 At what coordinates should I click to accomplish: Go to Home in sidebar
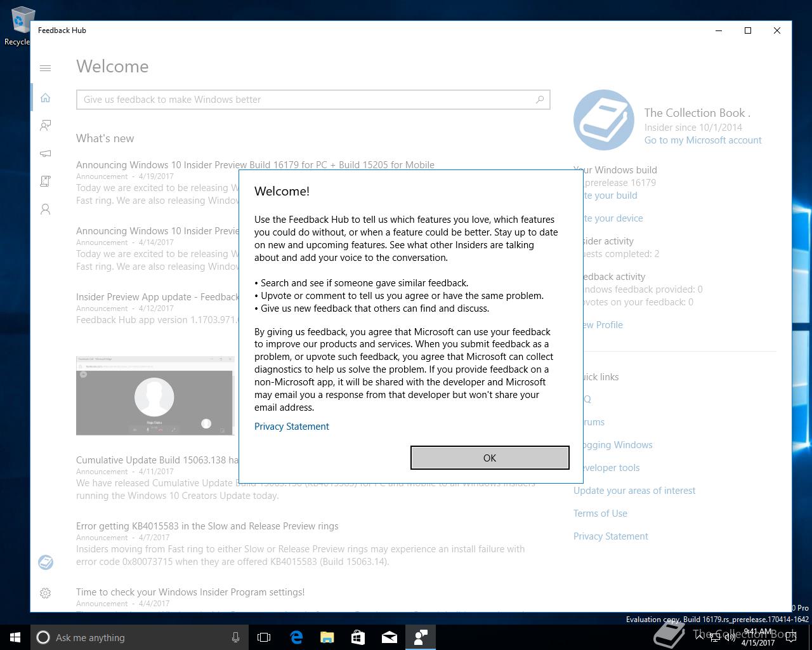pos(45,98)
